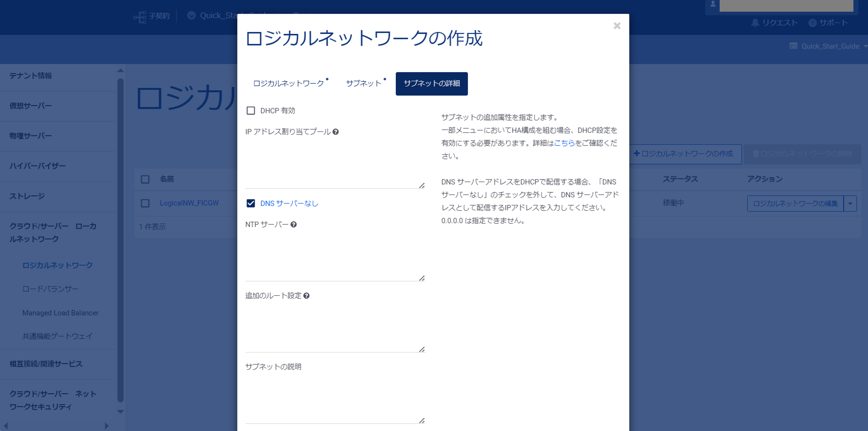Open テナント情報 in the sidebar

(31, 76)
